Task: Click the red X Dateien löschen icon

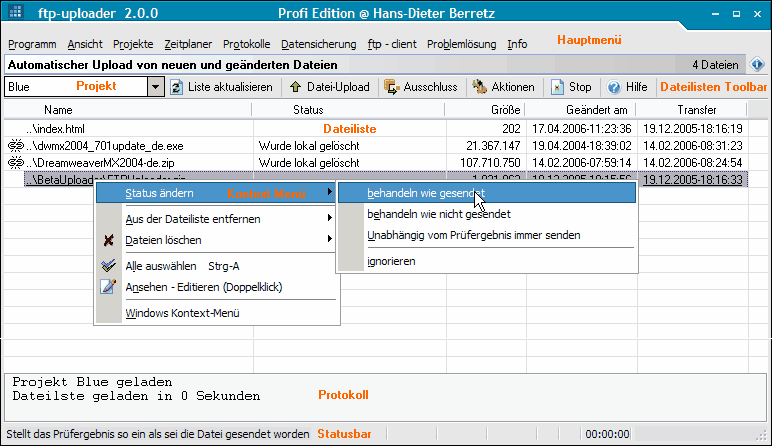Action: pos(109,240)
